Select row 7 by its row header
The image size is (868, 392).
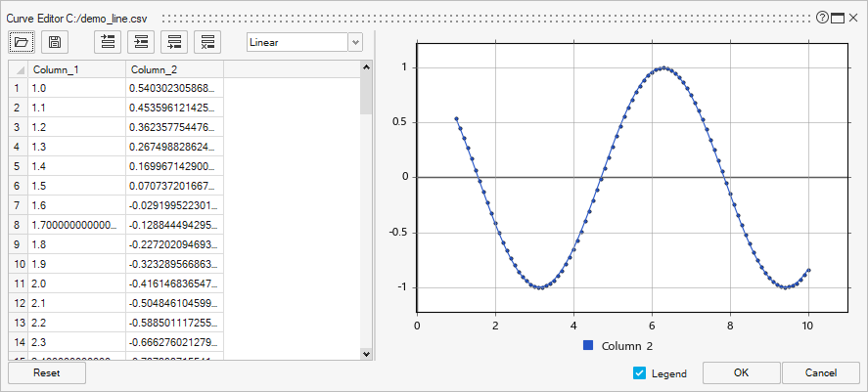click(18, 204)
